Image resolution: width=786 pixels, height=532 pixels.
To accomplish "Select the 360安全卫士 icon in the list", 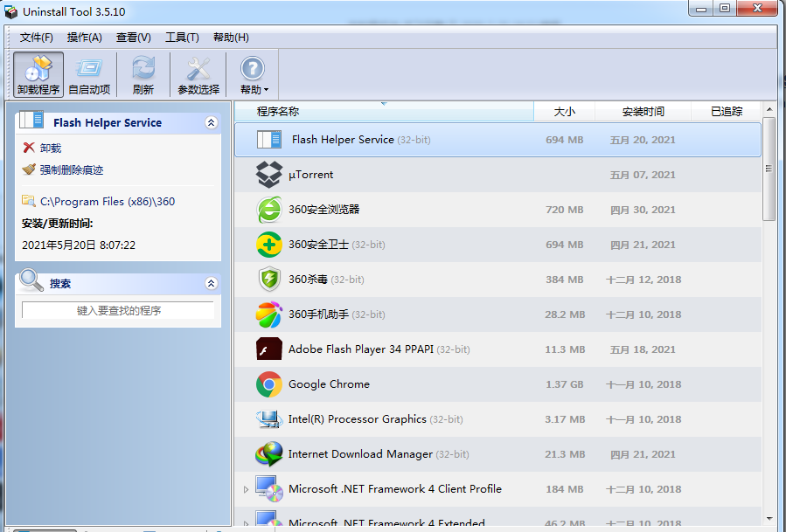I will [269, 245].
